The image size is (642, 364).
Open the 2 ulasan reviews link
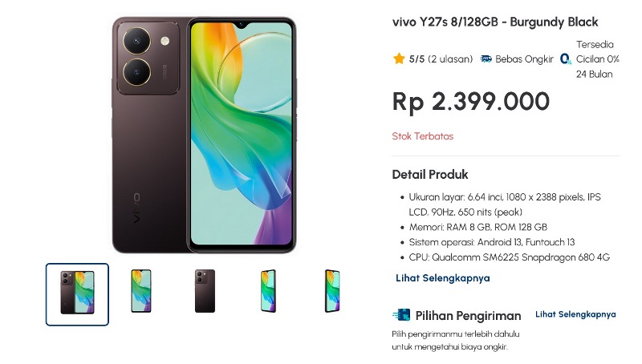pyautogui.click(x=450, y=59)
